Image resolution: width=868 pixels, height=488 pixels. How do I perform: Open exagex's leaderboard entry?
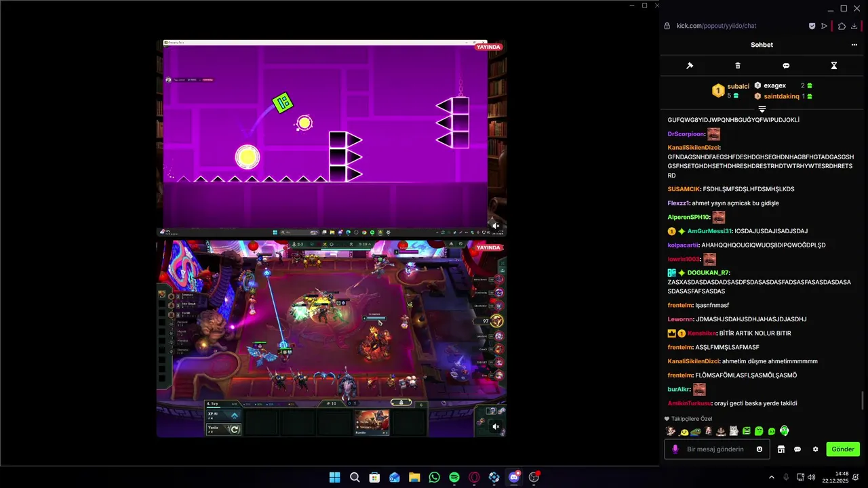pyautogui.click(x=783, y=85)
